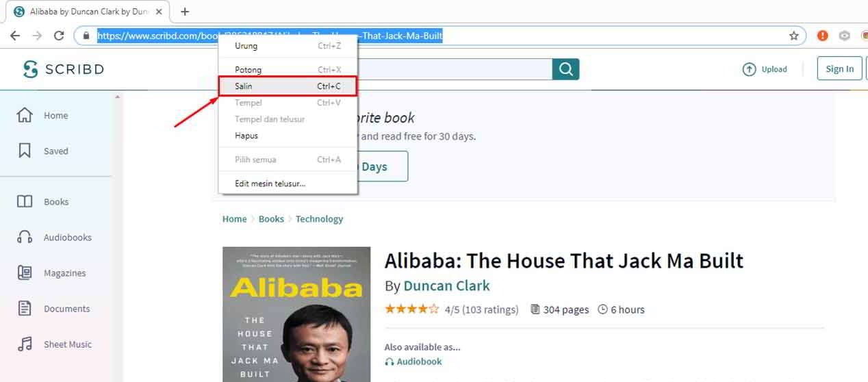Click the Scribd logo
Screen dimensions: 868x382
[x=63, y=69]
